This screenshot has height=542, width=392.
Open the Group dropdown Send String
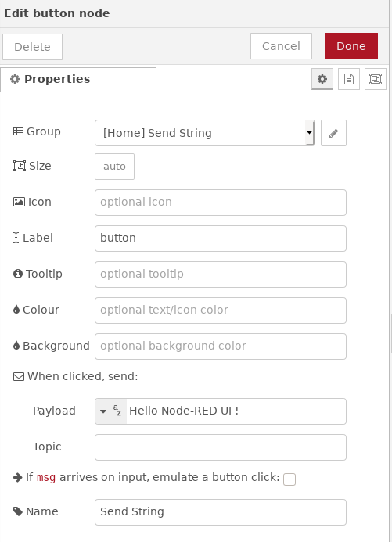[x=205, y=133]
